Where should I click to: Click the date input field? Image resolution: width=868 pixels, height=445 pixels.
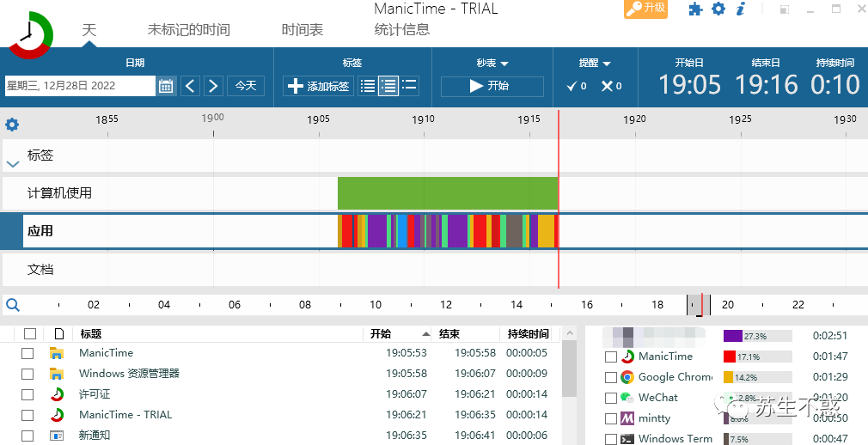point(80,86)
